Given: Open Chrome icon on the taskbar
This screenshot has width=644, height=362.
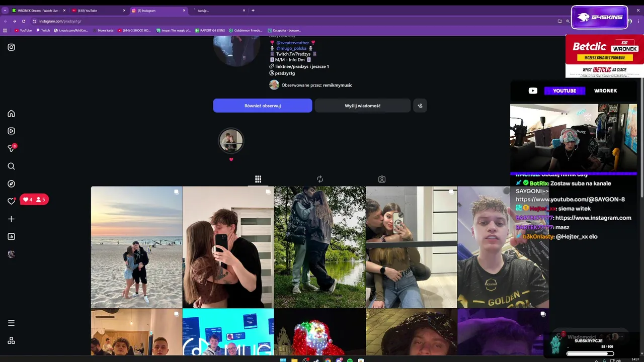Looking at the screenshot, I should pyautogui.click(x=328, y=360).
